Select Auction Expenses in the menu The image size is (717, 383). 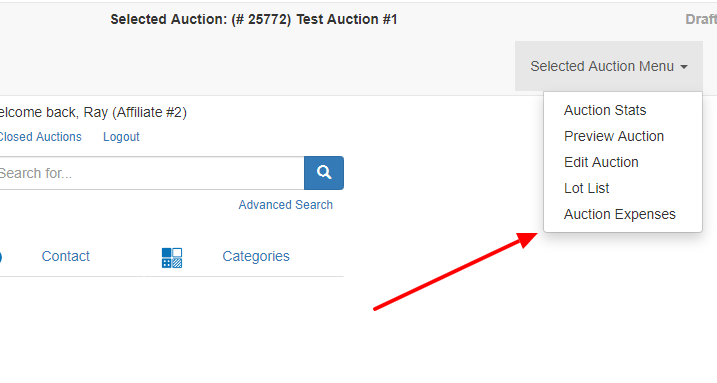pos(619,214)
